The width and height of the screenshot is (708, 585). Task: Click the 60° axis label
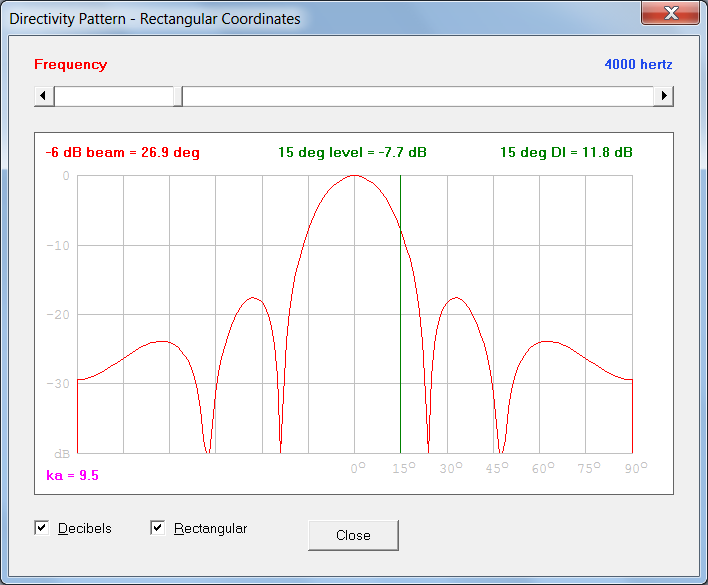[543, 468]
